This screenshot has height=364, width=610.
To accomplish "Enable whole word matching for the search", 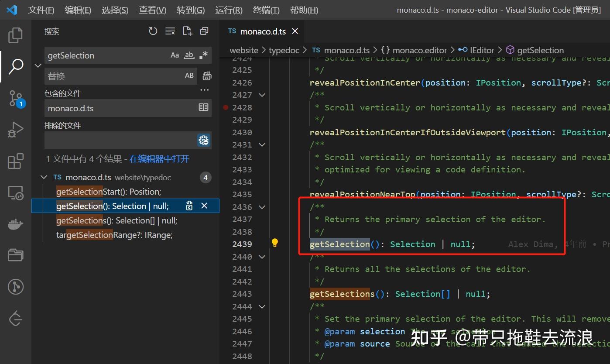I will [188, 55].
